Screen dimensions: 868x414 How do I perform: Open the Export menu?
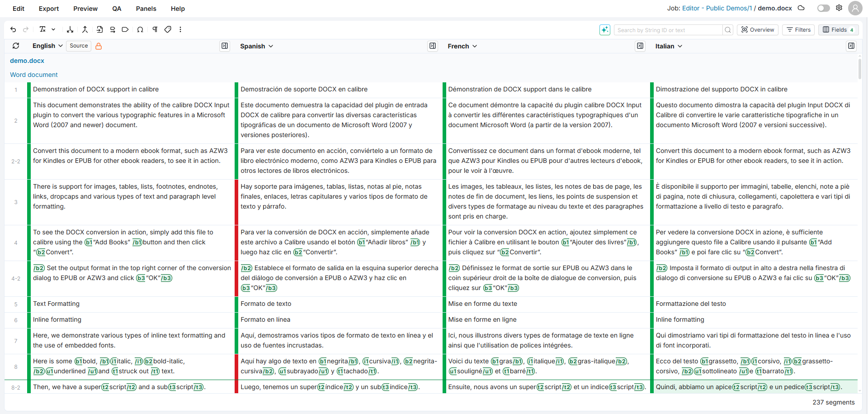click(x=48, y=9)
